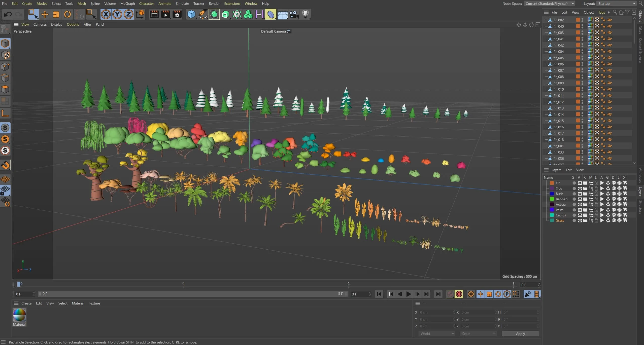Go to start of animation

tap(379, 294)
